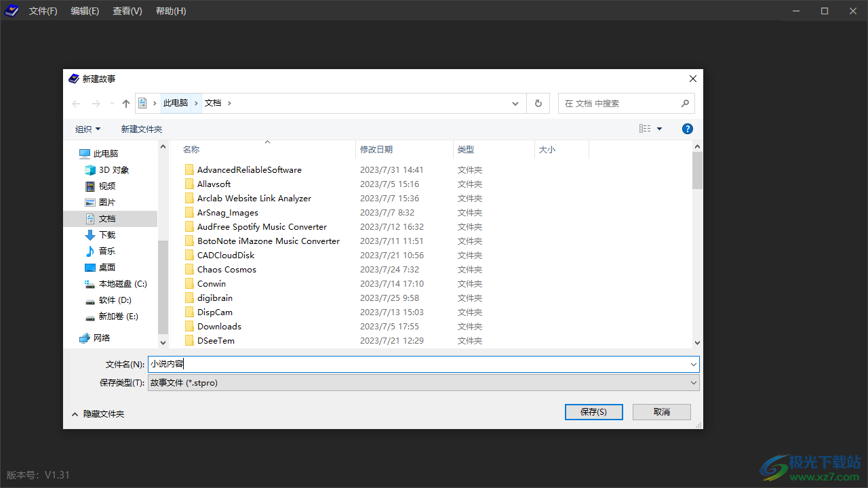Open the 查看(V) menu
The height and width of the screenshot is (488, 868).
tap(127, 11)
